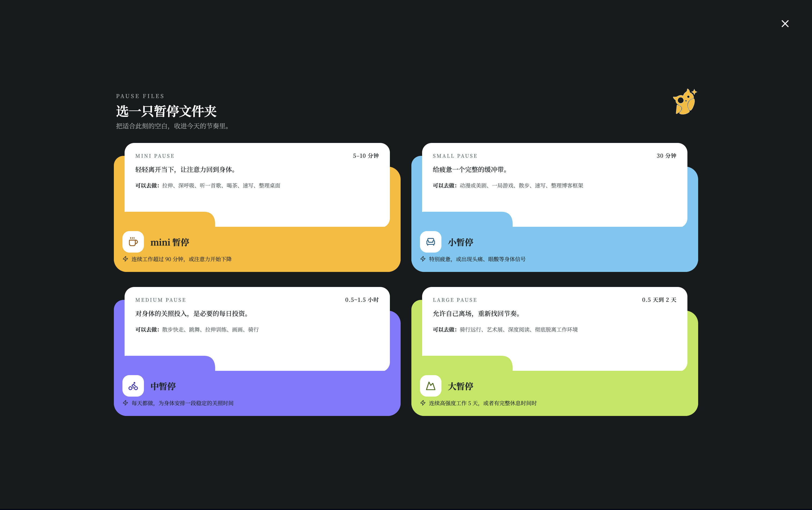Close the pause files overlay

785,24
